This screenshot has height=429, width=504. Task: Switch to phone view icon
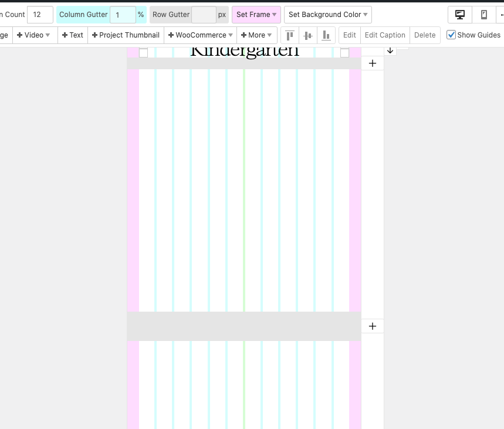coord(484,15)
